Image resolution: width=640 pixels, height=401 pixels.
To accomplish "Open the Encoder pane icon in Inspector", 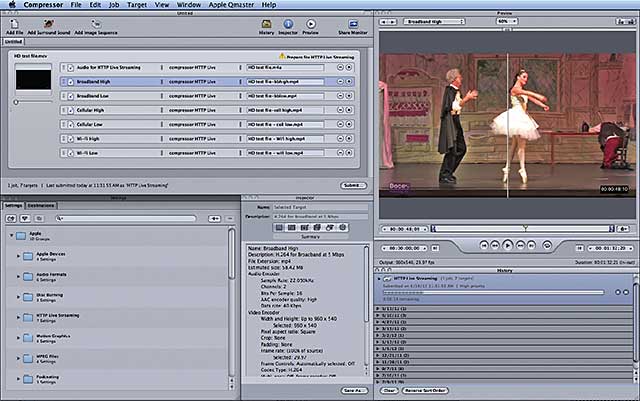I will coord(292,227).
